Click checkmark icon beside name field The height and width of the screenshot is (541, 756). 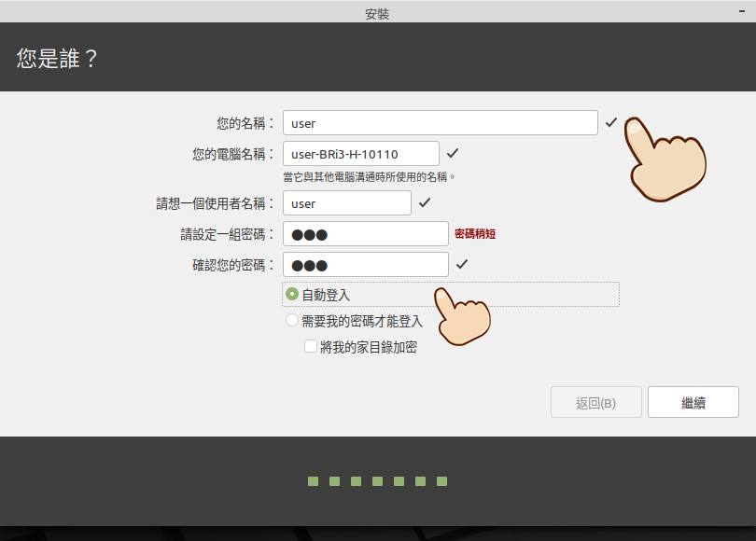click(611, 122)
